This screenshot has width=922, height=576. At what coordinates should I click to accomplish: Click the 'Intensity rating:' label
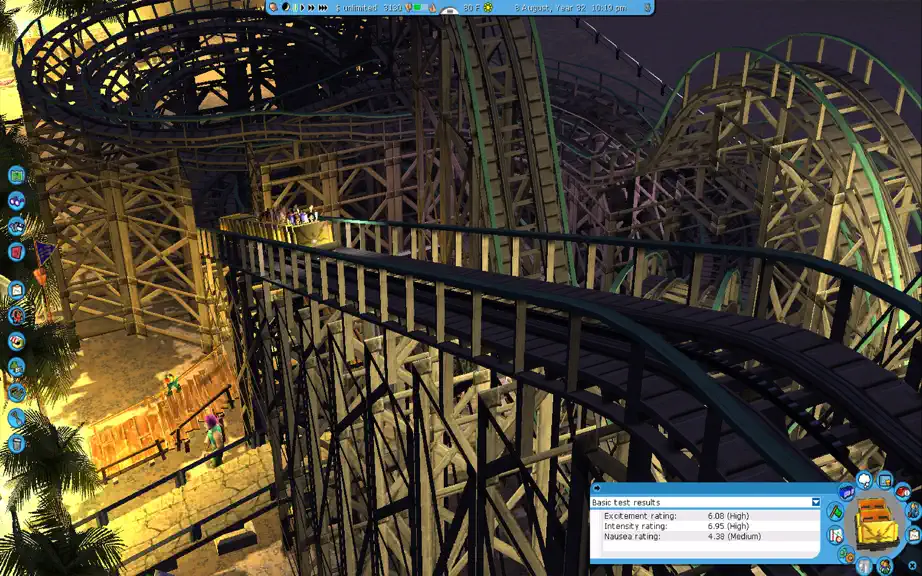click(x=635, y=526)
